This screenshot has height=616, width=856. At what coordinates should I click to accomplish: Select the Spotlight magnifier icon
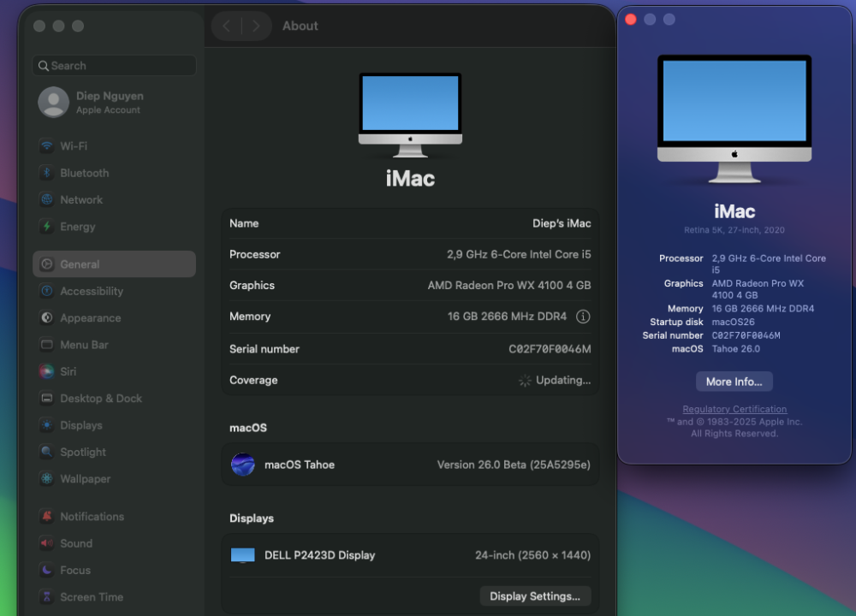(47, 452)
